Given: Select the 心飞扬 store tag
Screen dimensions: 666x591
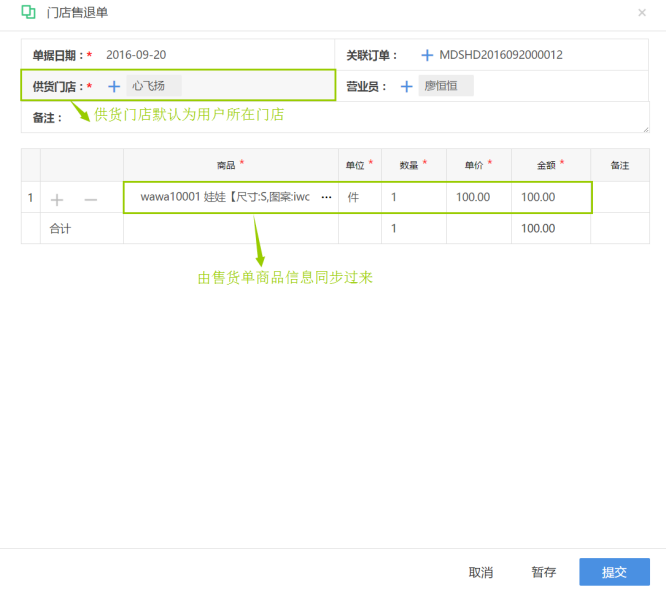Looking at the screenshot, I should (x=153, y=86).
